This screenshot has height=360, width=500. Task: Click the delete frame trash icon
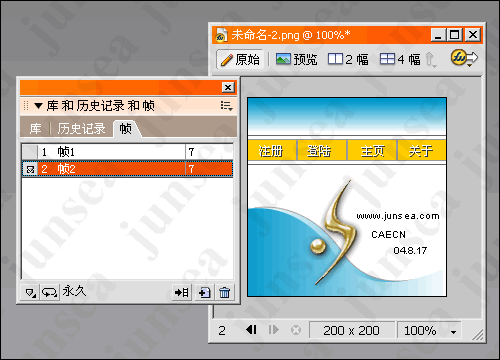[x=225, y=293]
